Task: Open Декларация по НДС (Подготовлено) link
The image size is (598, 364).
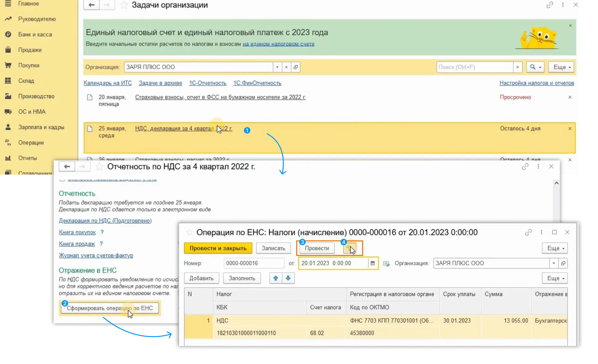Action: 105,221
